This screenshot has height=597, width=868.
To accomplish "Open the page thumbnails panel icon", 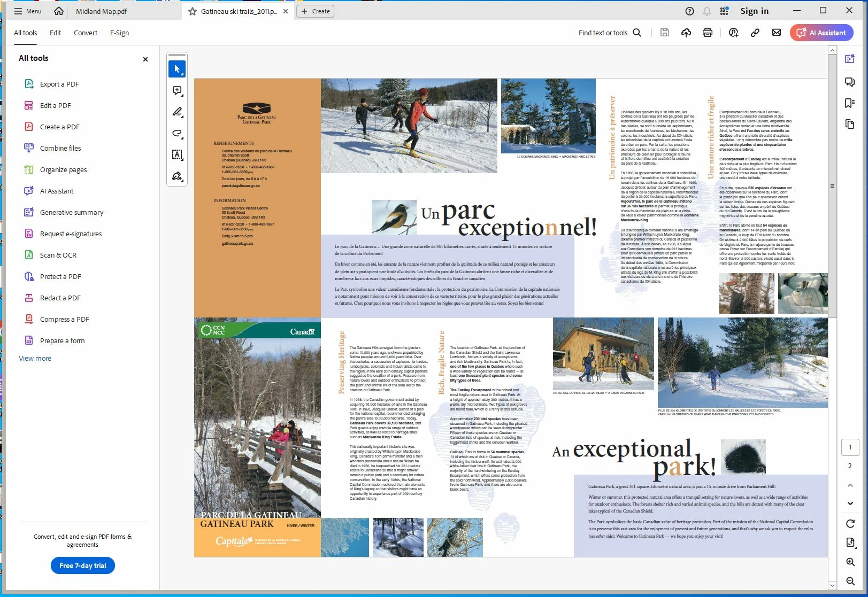I will 850,125.
